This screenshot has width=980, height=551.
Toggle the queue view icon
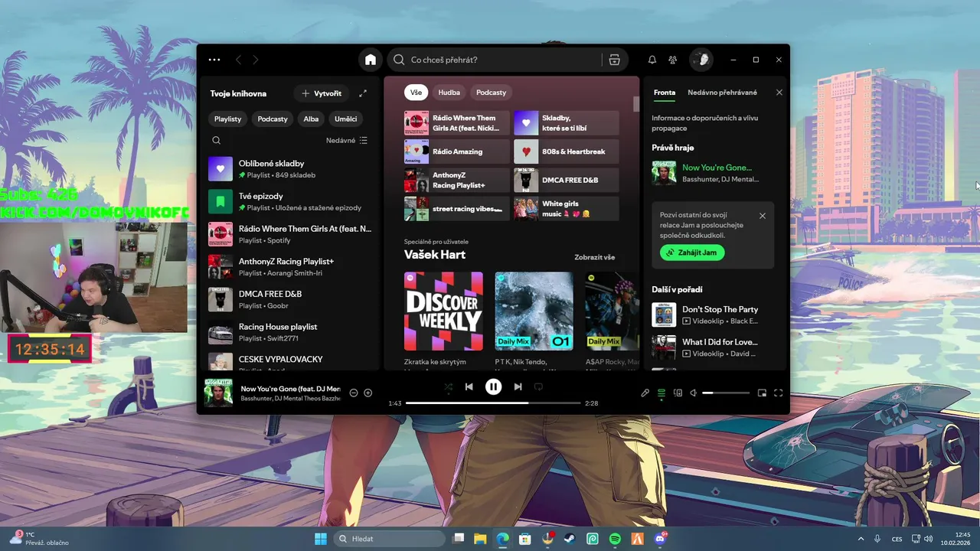(x=661, y=393)
